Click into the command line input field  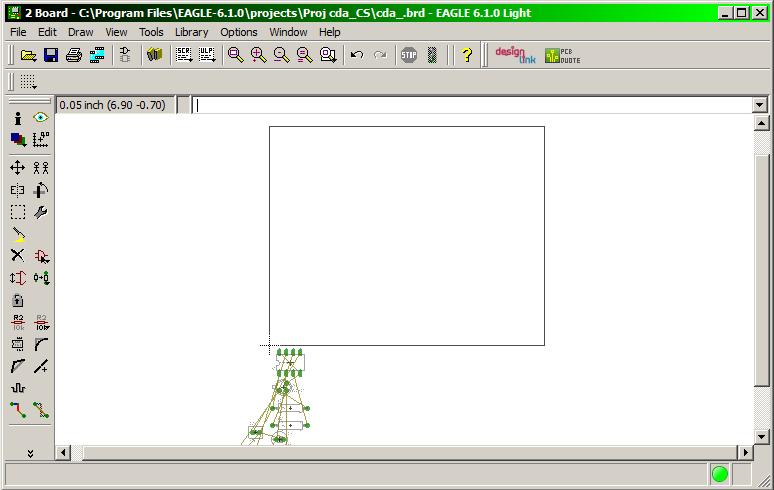(472, 105)
